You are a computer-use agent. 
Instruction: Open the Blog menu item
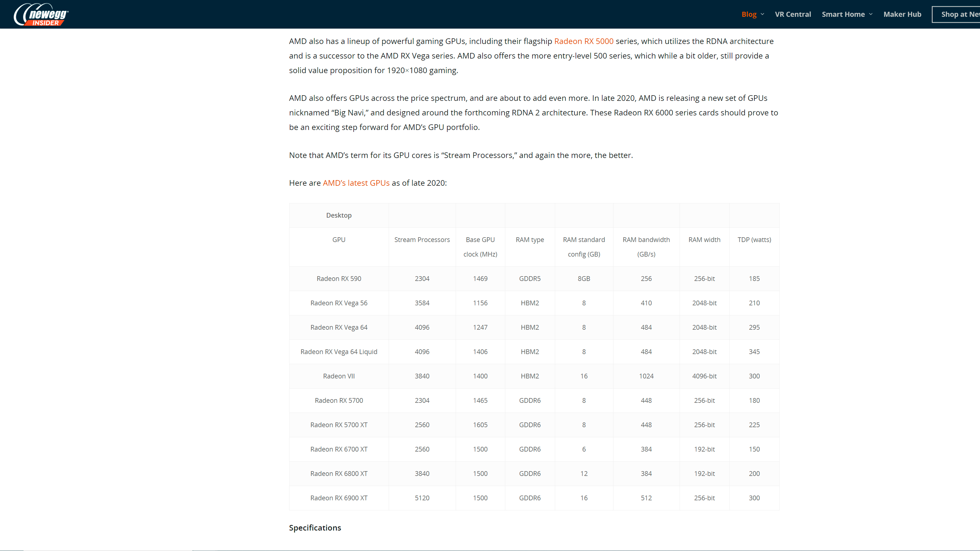coord(749,15)
